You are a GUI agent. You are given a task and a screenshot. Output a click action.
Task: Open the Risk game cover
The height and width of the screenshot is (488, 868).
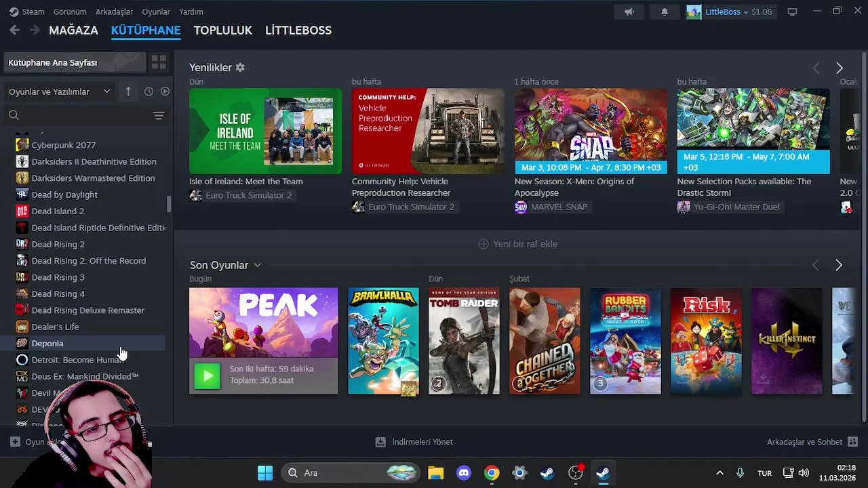coord(707,341)
